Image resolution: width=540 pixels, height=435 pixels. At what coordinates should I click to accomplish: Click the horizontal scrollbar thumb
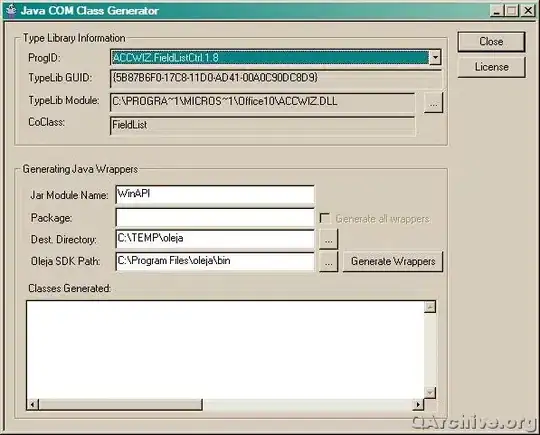[120, 405]
